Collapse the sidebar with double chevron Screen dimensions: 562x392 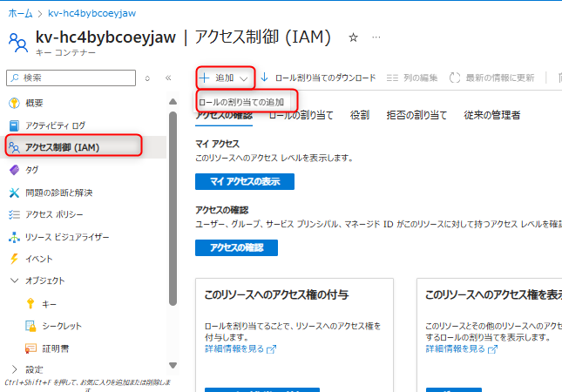pyautogui.click(x=168, y=78)
